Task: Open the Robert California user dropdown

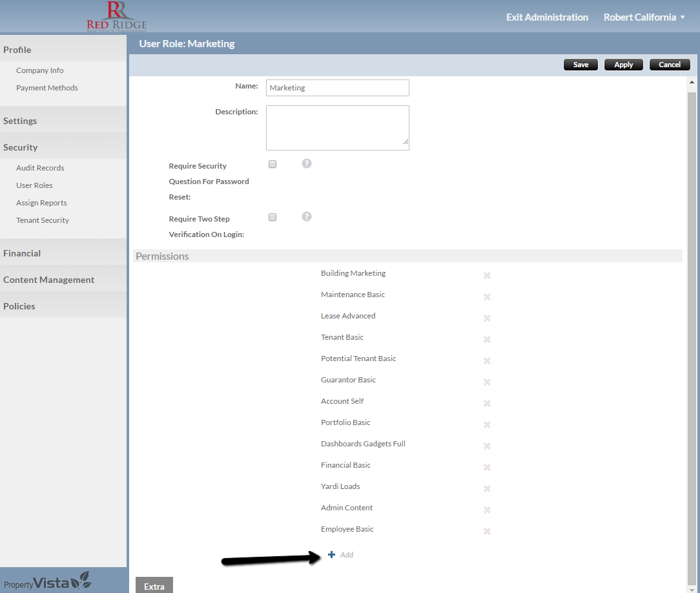Action: [644, 17]
